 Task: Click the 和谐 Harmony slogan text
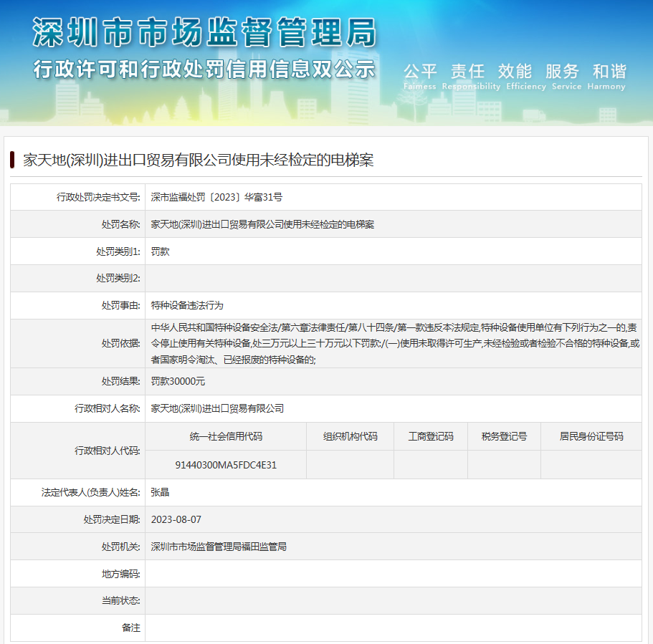pyautogui.click(x=609, y=76)
